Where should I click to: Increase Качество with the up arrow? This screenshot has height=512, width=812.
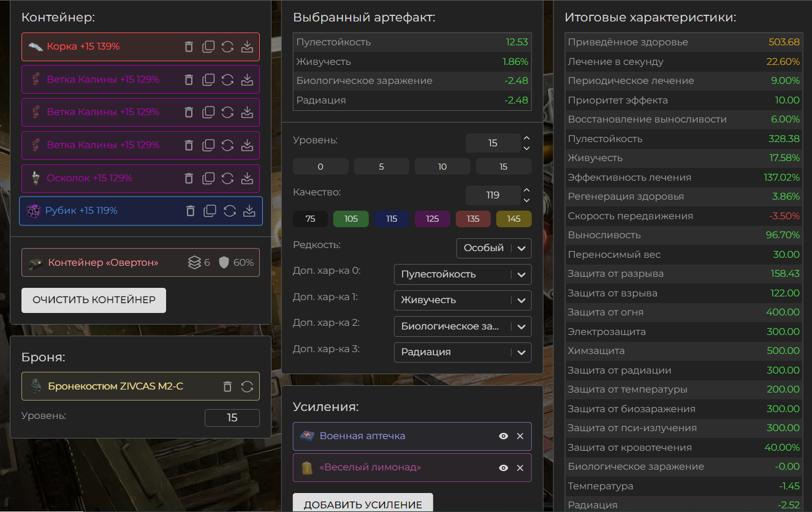(526, 191)
